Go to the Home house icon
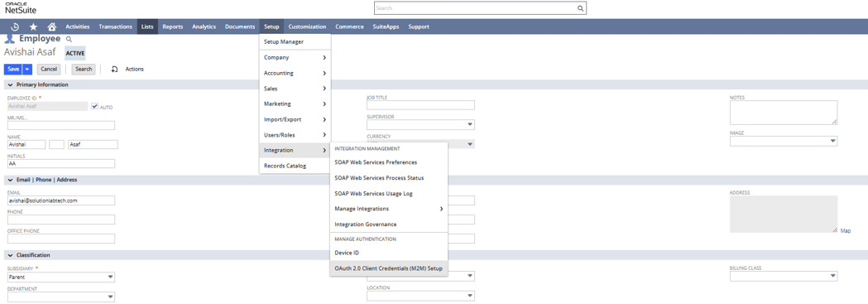 [x=51, y=27]
